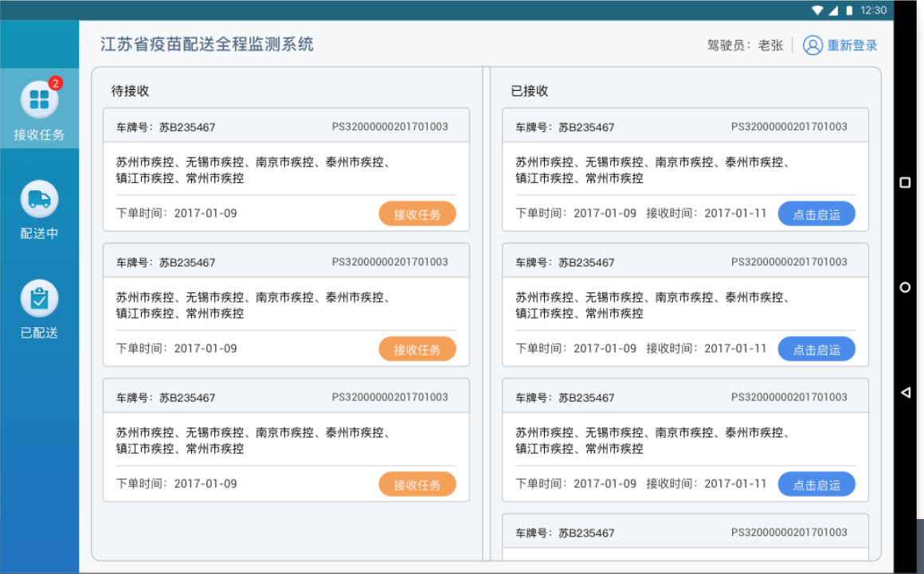Click destination list in second pending card

[253, 306]
